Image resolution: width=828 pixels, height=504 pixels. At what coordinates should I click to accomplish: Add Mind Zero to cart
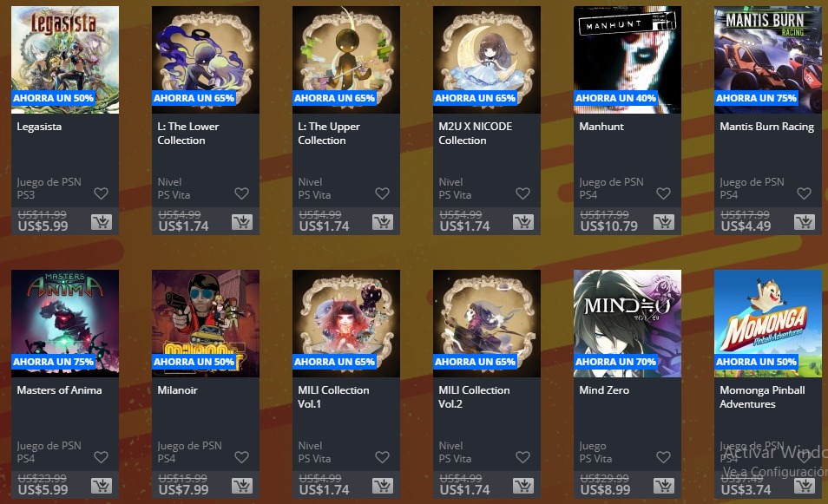pyautogui.click(x=664, y=486)
